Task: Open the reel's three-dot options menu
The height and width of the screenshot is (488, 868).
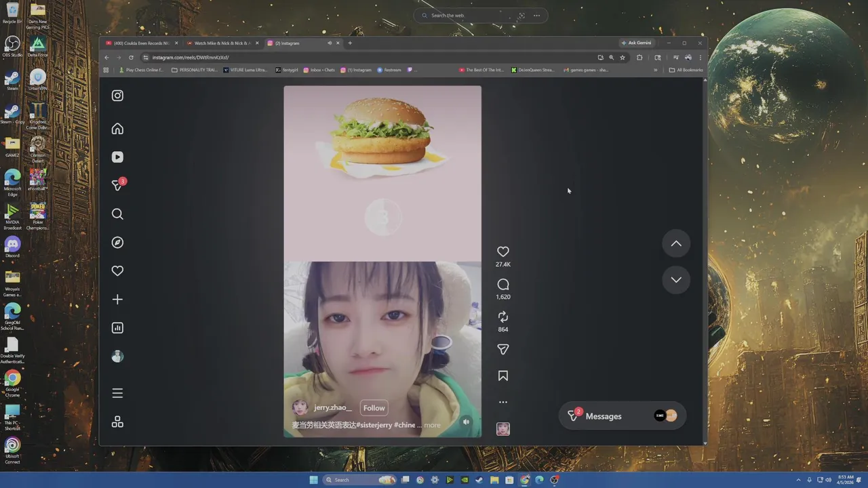Action: [x=503, y=402]
